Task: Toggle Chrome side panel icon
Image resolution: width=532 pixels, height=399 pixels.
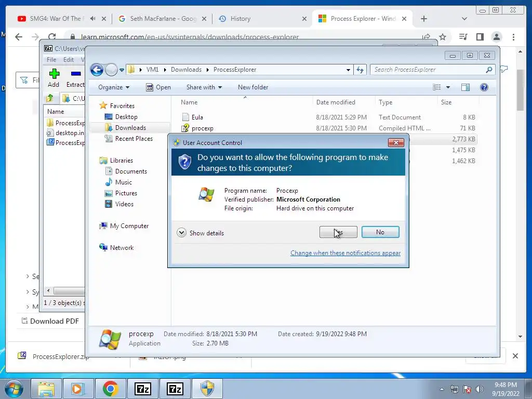Action: pyautogui.click(x=480, y=37)
